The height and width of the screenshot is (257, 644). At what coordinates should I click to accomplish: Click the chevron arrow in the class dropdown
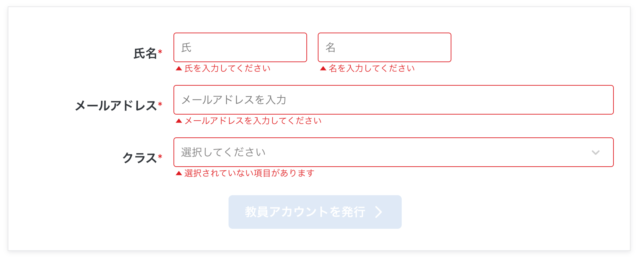coord(596,152)
